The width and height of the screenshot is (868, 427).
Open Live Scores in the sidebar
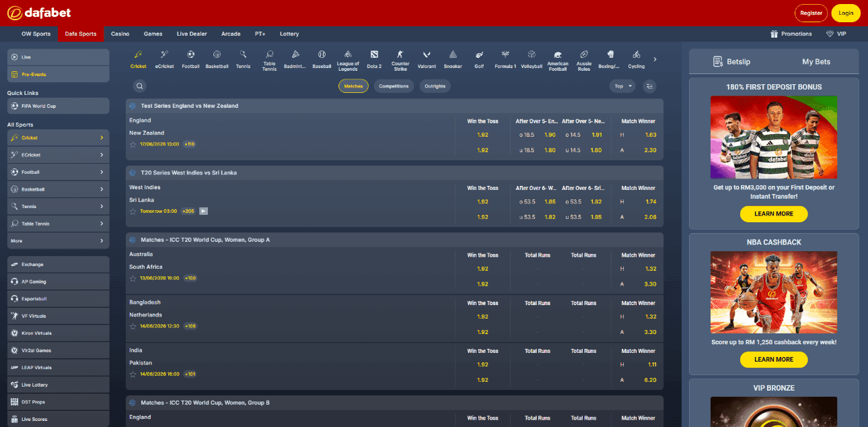(x=58, y=419)
